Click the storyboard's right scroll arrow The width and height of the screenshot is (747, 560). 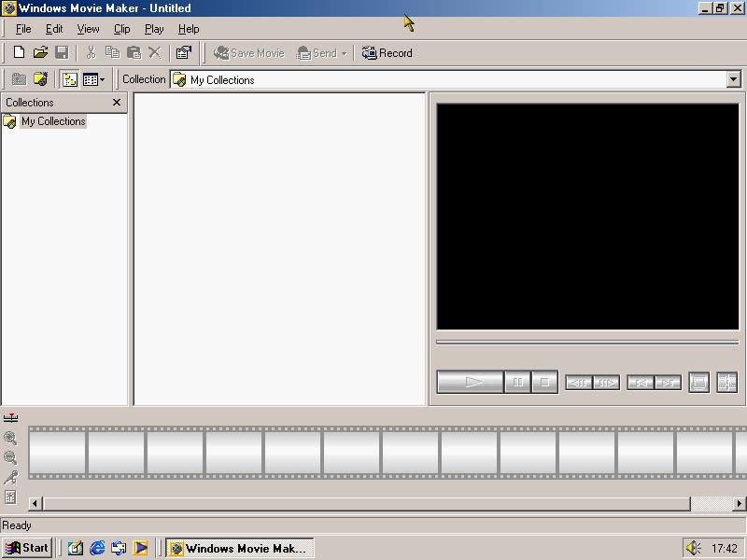click(x=739, y=504)
